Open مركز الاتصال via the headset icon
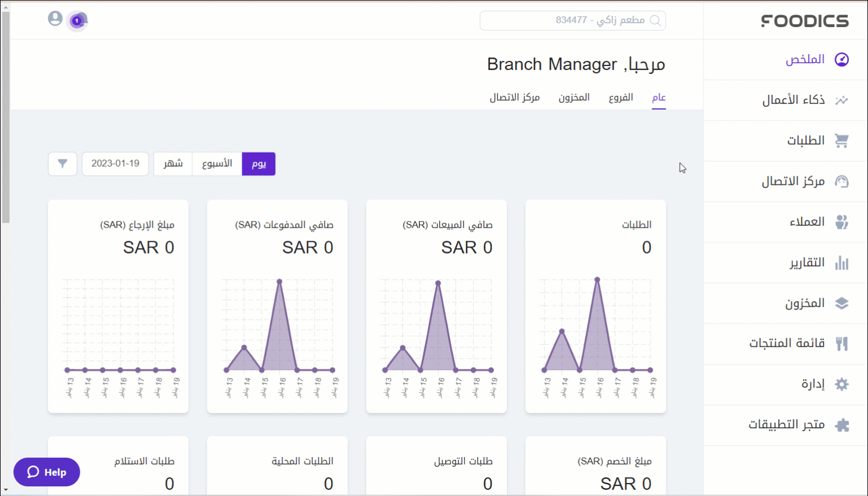Image resolution: width=868 pixels, height=496 pixels. [842, 181]
